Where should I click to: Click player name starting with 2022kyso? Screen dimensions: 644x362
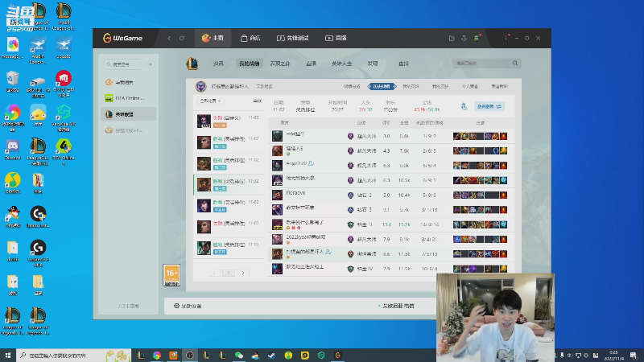306,237
